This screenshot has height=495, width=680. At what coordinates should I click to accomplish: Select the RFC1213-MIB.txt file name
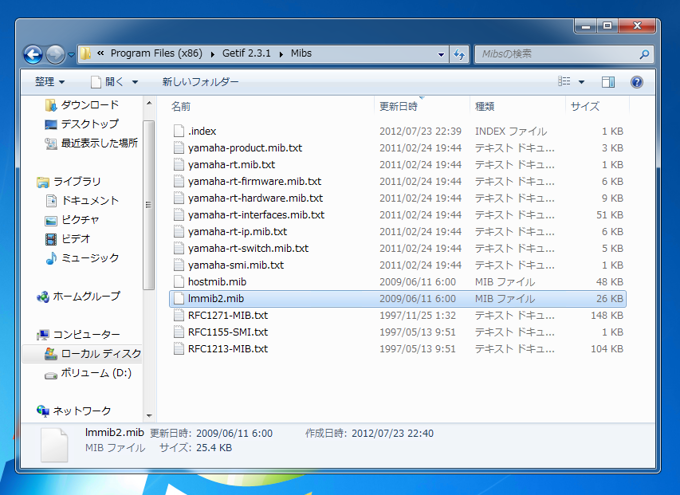click(x=228, y=348)
